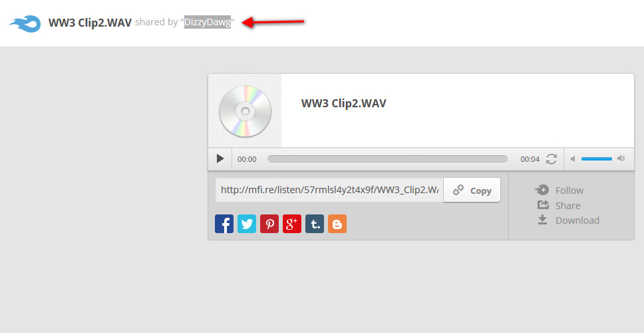Image resolution: width=644 pixels, height=333 pixels.
Task: Click the audio progress seek bar
Action: point(387,159)
